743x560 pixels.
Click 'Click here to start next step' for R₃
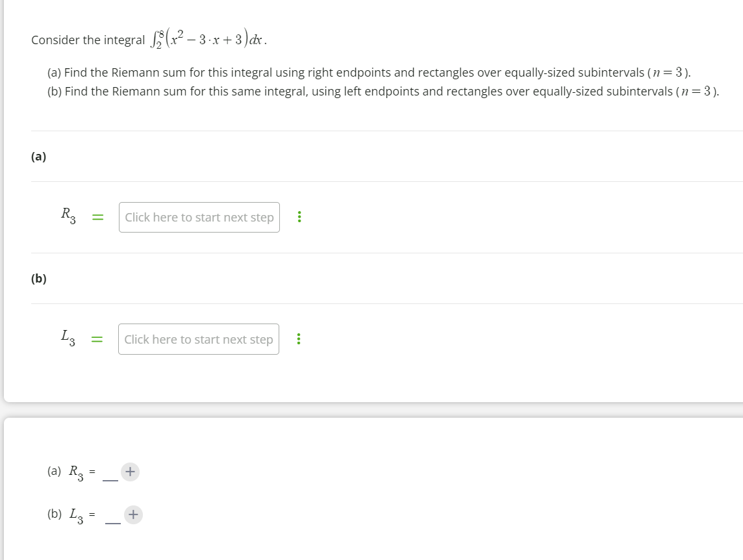point(199,216)
